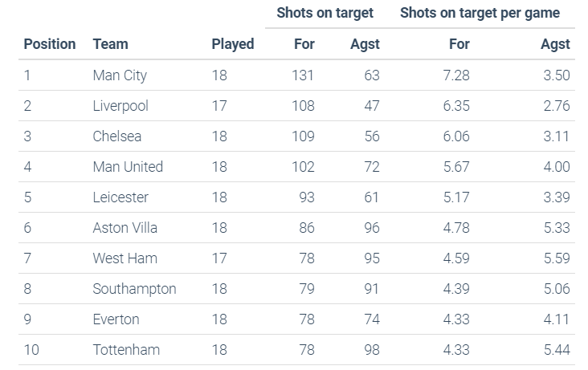Select Shots on target per game header

(x=480, y=13)
